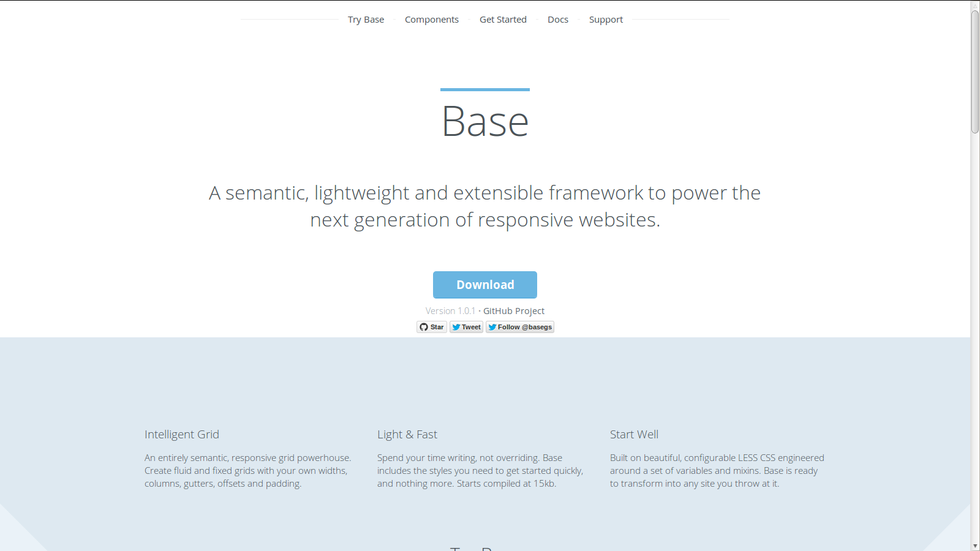
Task: Click the Version 1.0.1 text
Action: pos(450,311)
